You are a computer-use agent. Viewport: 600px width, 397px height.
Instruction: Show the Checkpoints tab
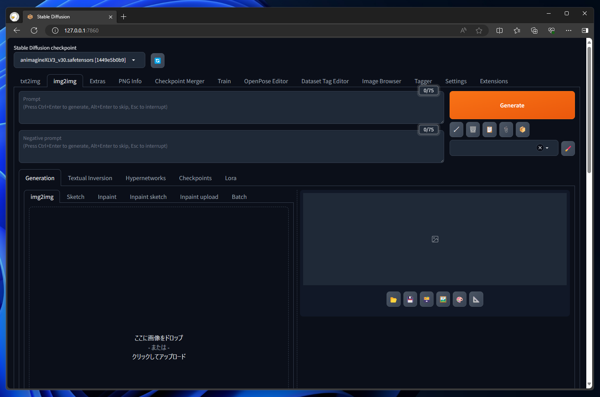coord(195,178)
